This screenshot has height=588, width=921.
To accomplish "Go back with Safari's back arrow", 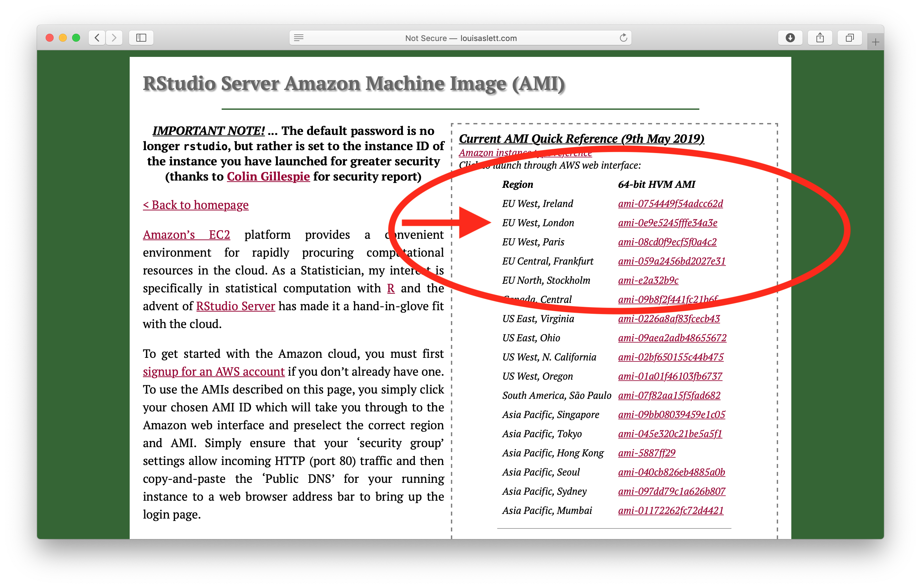I will pyautogui.click(x=97, y=38).
